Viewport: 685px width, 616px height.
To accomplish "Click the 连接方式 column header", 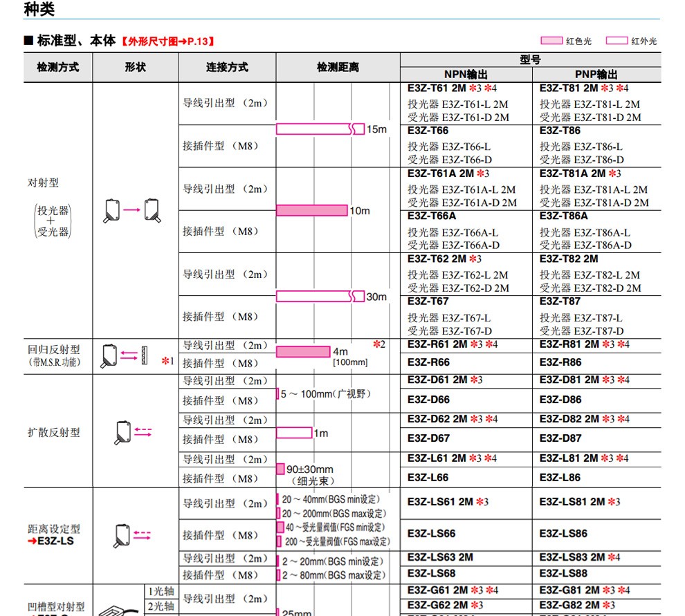I will coord(227,67).
